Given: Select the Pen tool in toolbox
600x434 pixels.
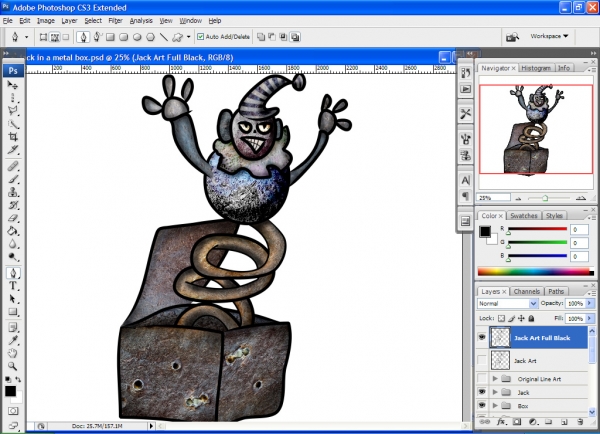Looking at the screenshot, I should coord(13,273).
